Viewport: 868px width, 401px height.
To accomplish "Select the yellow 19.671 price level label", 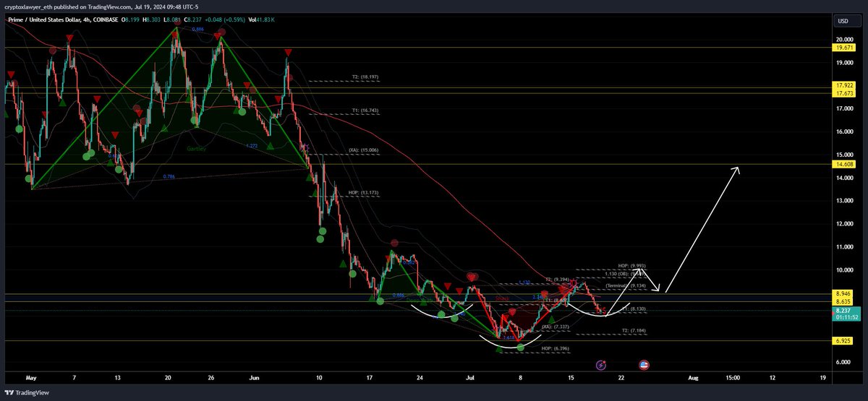I will coord(843,47).
